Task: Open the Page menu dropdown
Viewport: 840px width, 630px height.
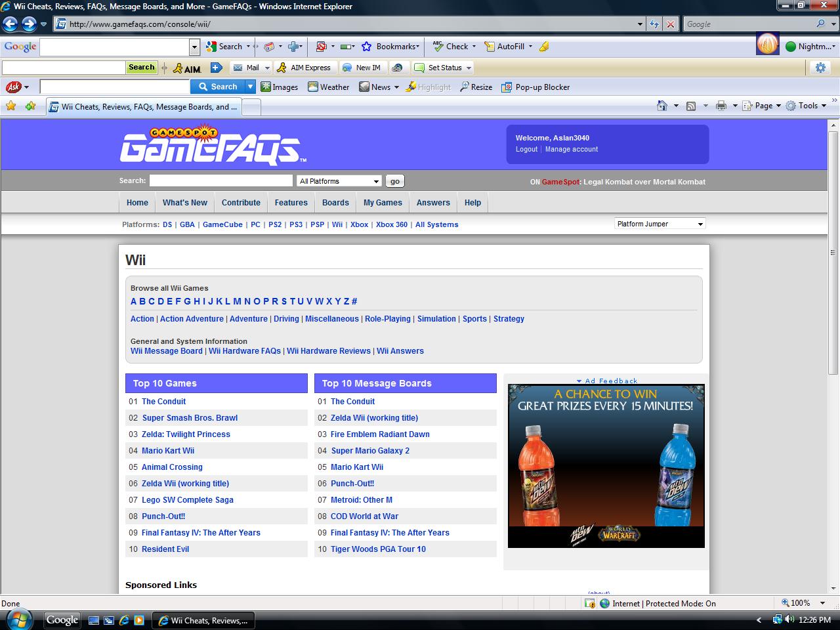Action: (x=762, y=106)
